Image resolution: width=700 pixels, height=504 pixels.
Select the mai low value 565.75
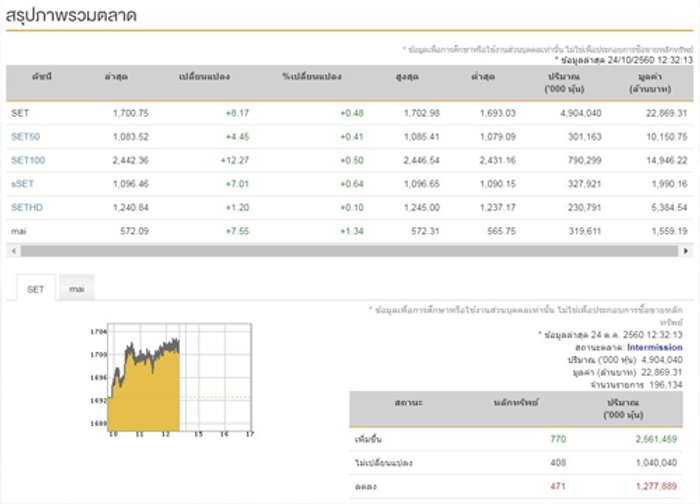pos(501,231)
